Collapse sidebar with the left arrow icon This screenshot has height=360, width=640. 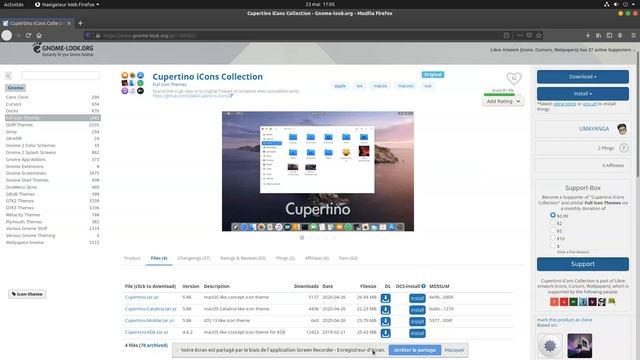[8, 76]
